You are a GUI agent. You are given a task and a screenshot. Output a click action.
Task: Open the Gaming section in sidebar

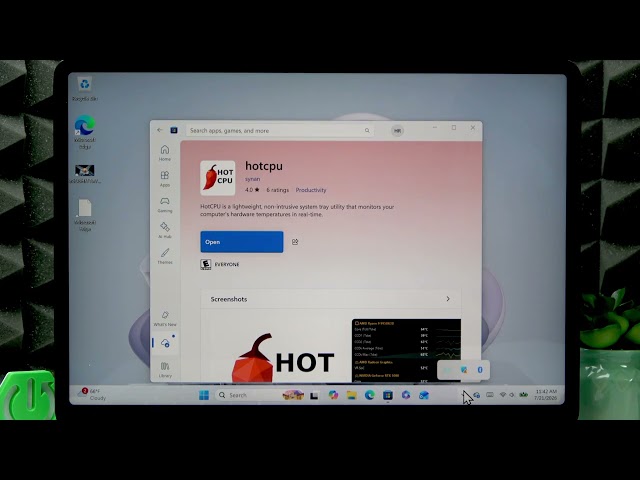point(165,204)
